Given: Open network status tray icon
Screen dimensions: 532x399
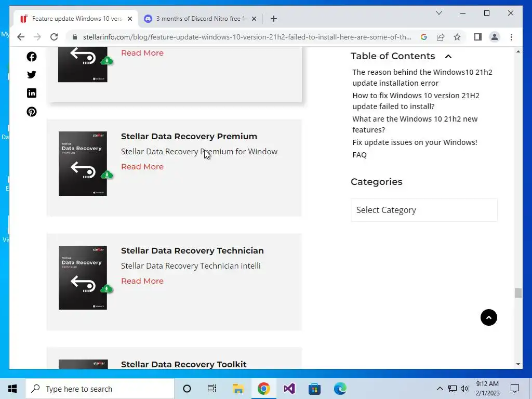Looking at the screenshot, I should 453,389.
